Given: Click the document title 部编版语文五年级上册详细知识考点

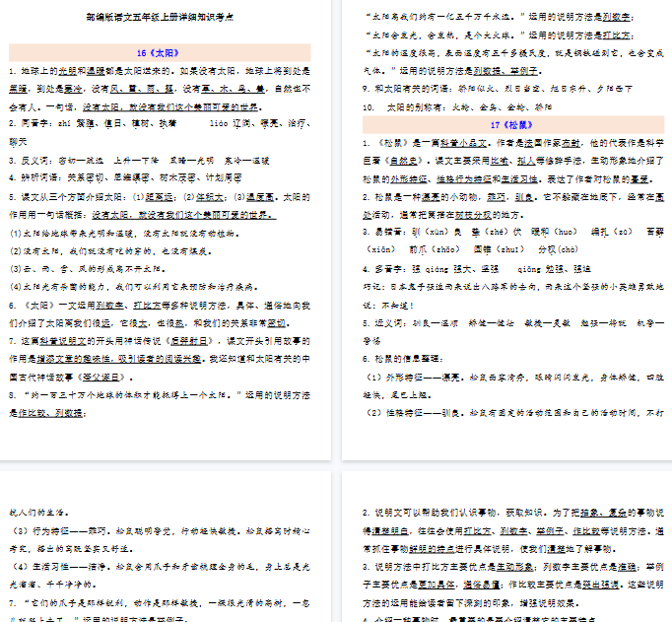Looking at the screenshot, I should coord(160,17).
